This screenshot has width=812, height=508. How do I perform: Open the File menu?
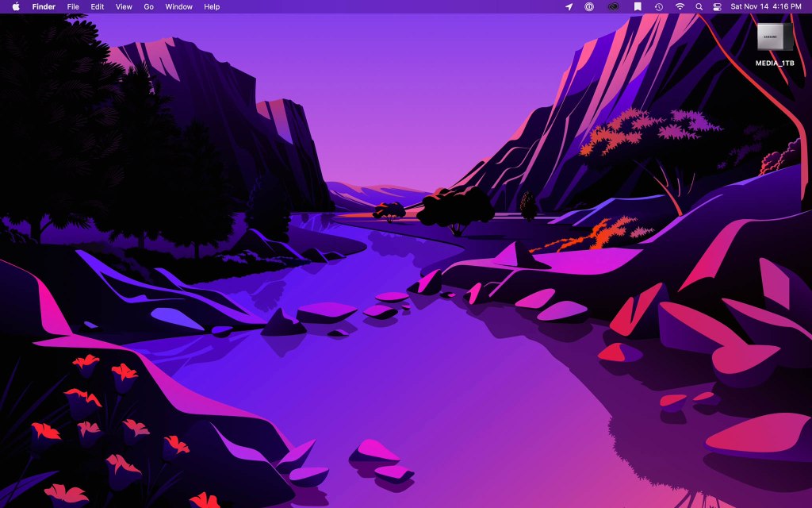pos(73,6)
